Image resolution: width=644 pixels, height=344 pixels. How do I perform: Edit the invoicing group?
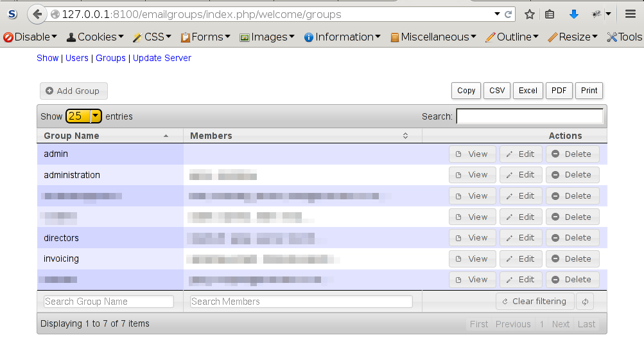coord(521,259)
